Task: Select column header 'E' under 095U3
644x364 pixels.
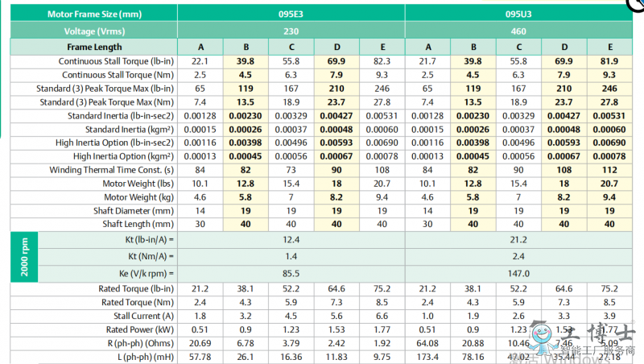Action: click(x=610, y=47)
